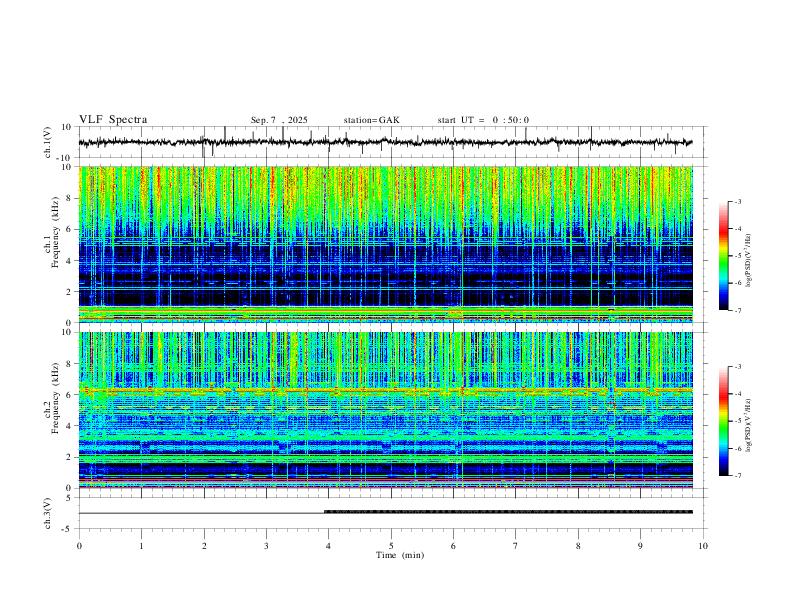
Task: Click time axis tick label "8"
Action: pos(578,546)
